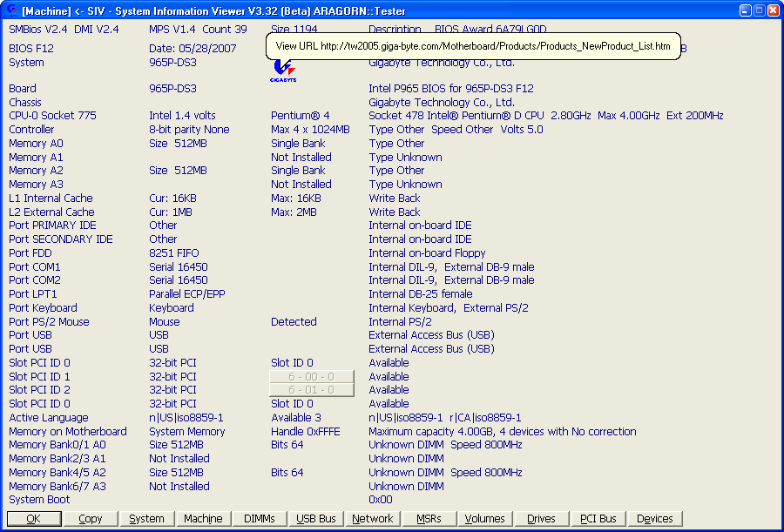Select the Machine button
The image size is (784, 532).
click(203, 519)
